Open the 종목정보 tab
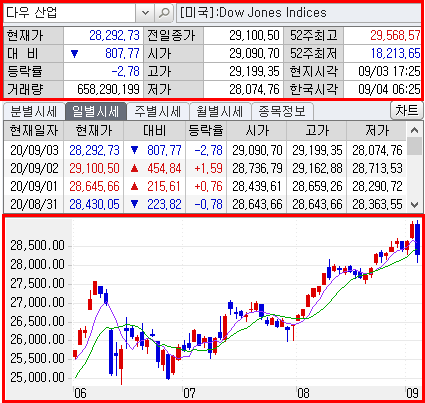Screen dimensions: 425x403 coord(282,111)
